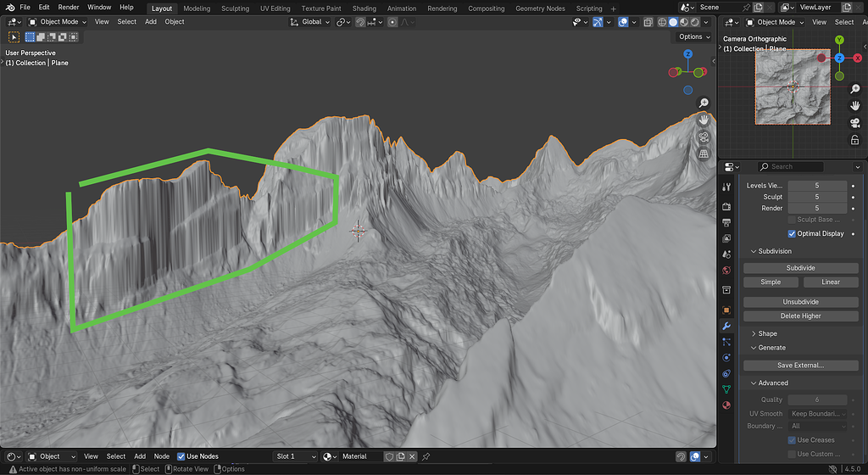Click the Linear subdivide button

[831, 282]
